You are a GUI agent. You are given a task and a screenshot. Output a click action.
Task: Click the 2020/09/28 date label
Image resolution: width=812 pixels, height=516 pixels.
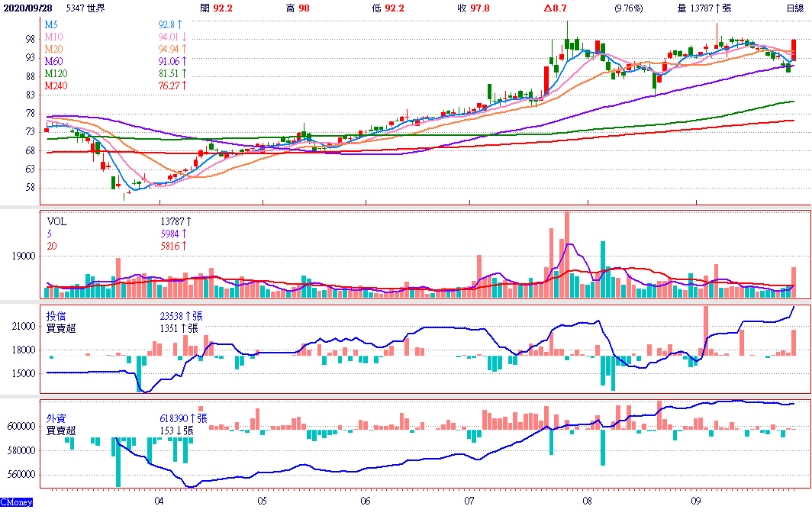[x=28, y=8]
